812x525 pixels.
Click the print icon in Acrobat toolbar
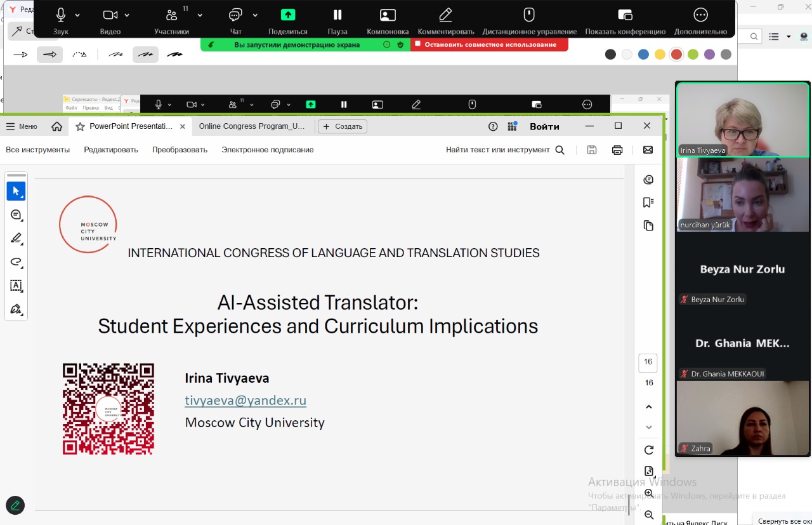click(x=617, y=150)
